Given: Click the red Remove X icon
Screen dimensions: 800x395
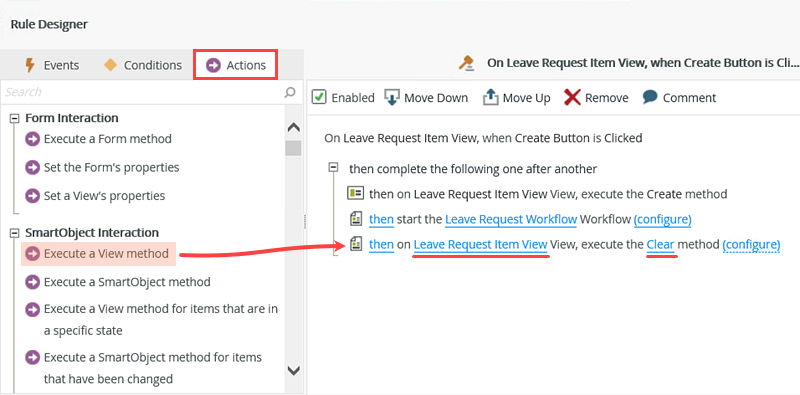Looking at the screenshot, I should pyautogui.click(x=572, y=97).
